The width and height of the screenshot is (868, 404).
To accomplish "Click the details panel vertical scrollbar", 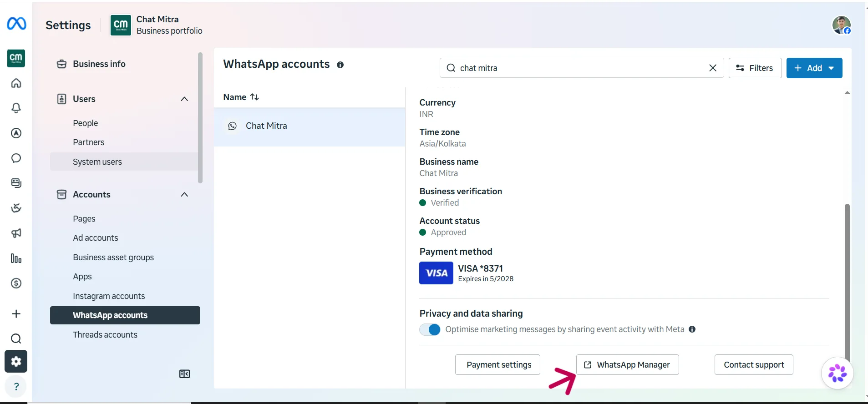I will pos(847,282).
